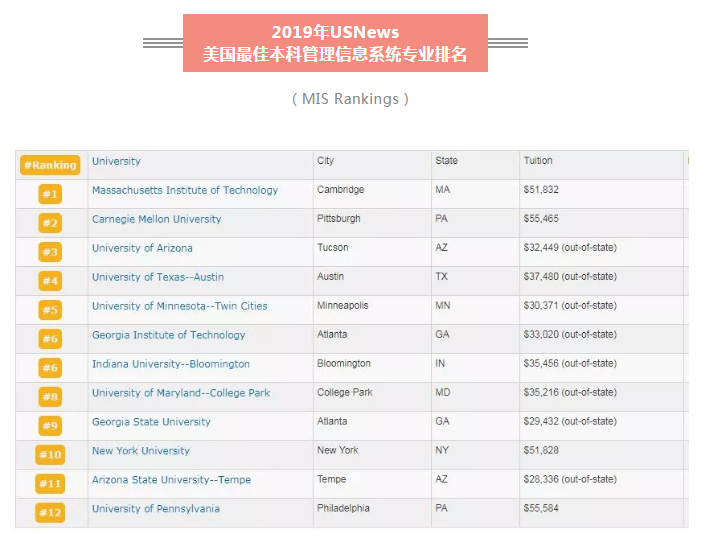705x542 pixels.
Task: Click the #10 rank badge
Action: click(x=50, y=455)
